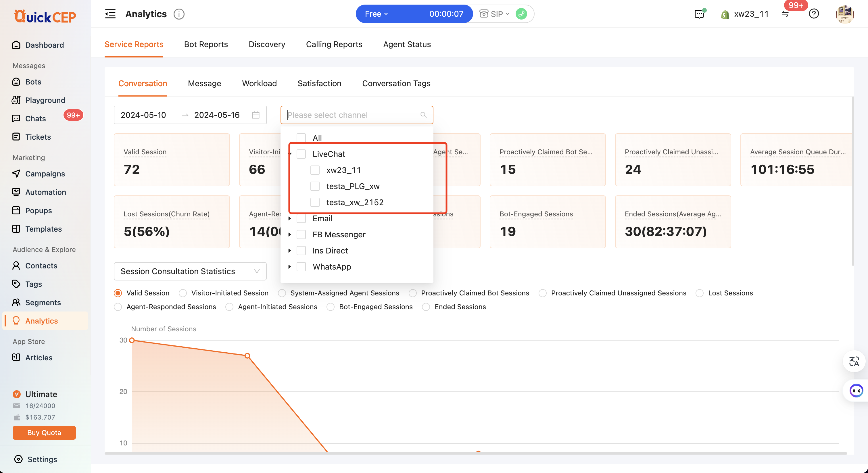Open the Free status dropdown
This screenshot has height=473, width=868.
pos(377,14)
